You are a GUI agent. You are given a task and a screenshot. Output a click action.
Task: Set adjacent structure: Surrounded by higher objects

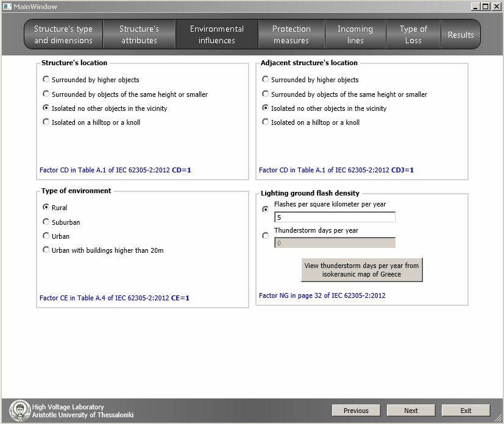(310, 80)
